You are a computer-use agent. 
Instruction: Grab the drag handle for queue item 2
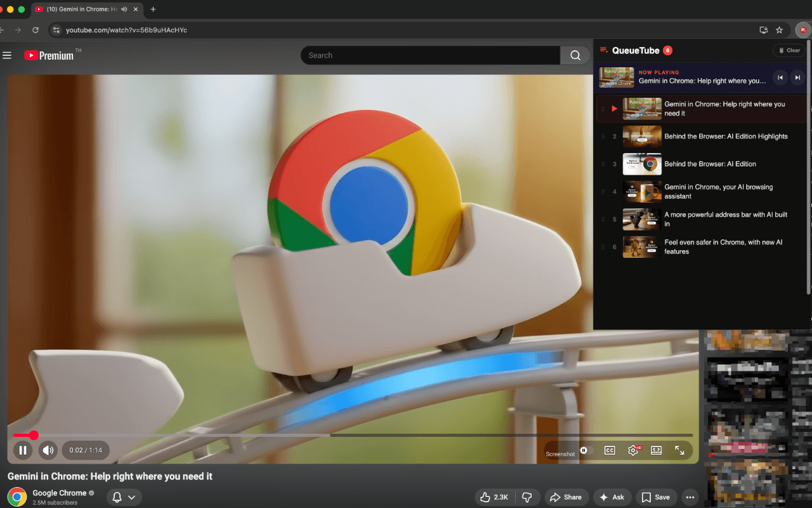(x=603, y=137)
